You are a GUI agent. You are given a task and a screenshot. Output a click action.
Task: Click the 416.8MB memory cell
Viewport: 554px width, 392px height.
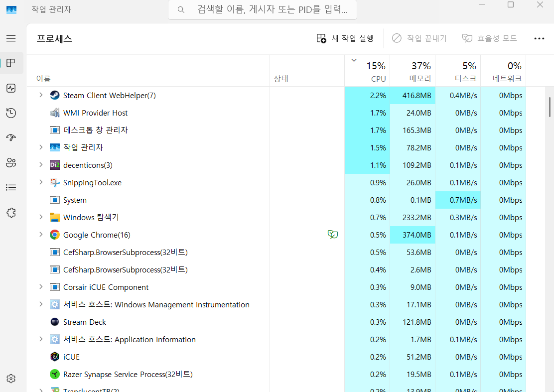413,95
